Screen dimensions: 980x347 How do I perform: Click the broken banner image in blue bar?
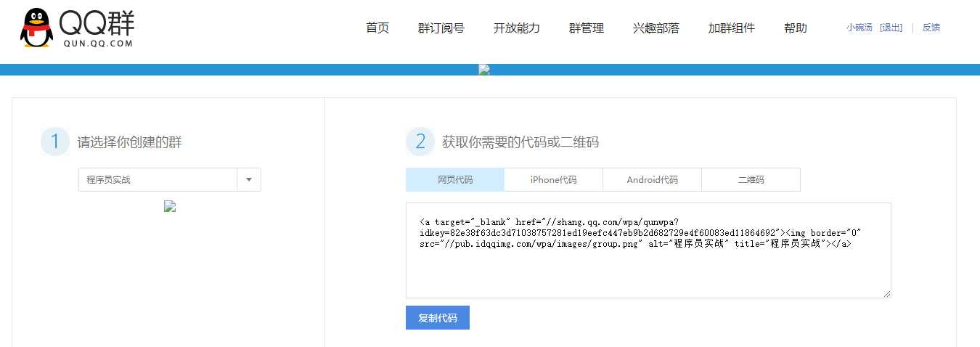[484, 70]
